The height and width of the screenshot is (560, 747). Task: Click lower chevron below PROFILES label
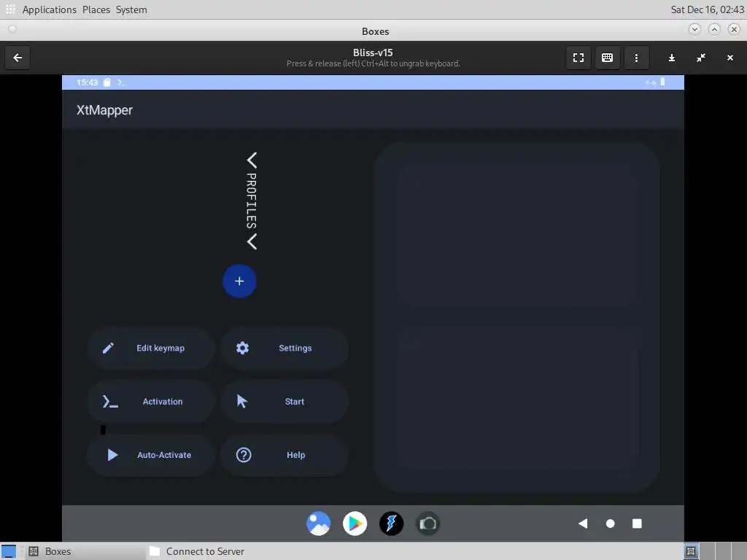point(252,242)
